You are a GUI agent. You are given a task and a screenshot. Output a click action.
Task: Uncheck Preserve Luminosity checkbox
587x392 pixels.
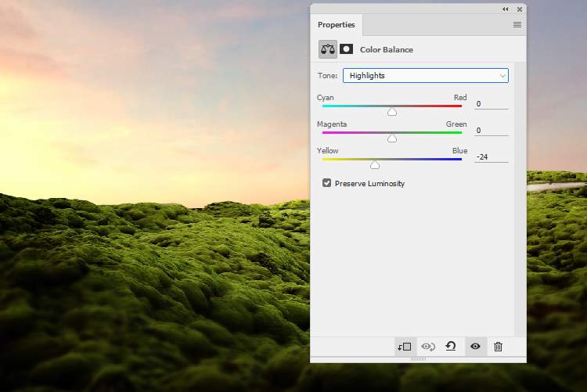coord(327,183)
